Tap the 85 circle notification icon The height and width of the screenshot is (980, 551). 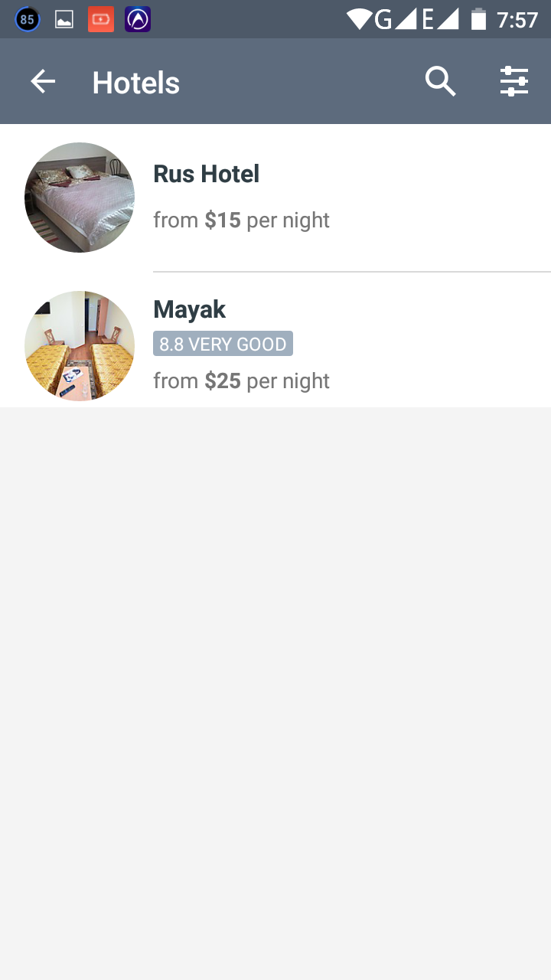click(28, 19)
